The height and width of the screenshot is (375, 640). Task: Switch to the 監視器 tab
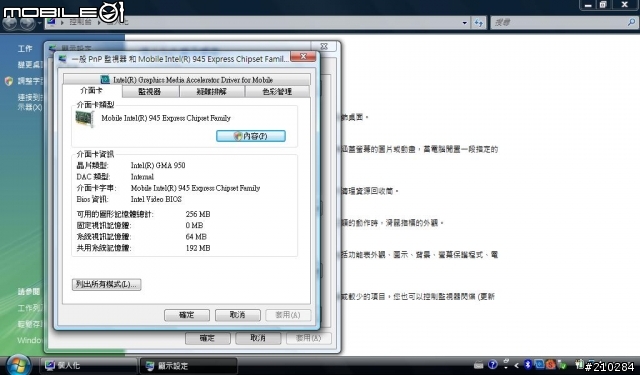(x=150, y=92)
